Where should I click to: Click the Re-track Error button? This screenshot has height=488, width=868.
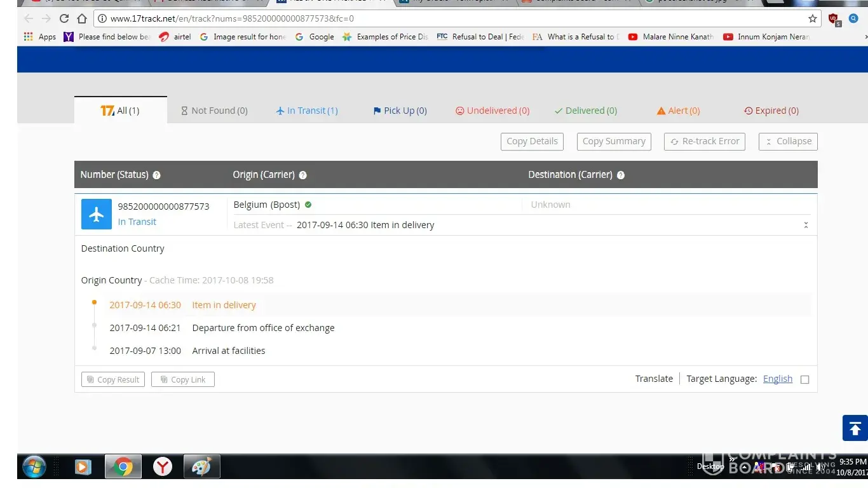pos(705,141)
